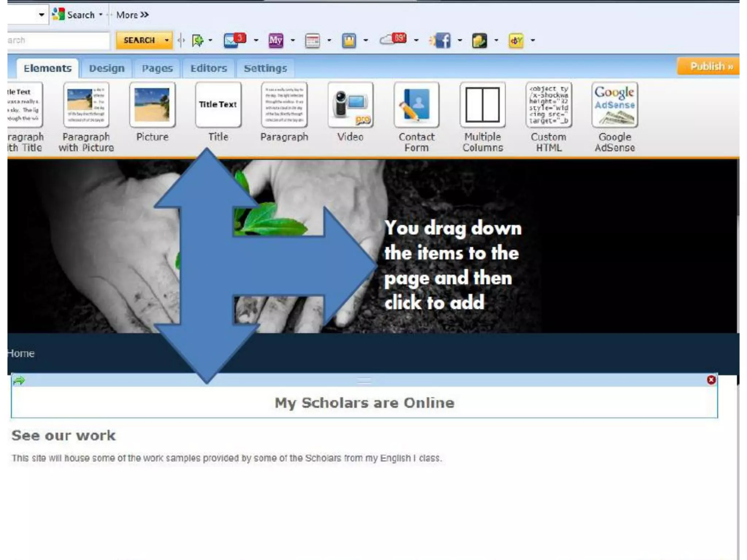Image resolution: width=747 pixels, height=560 pixels.
Task: Pick the Custom HTML element icon
Action: coord(549,105)
